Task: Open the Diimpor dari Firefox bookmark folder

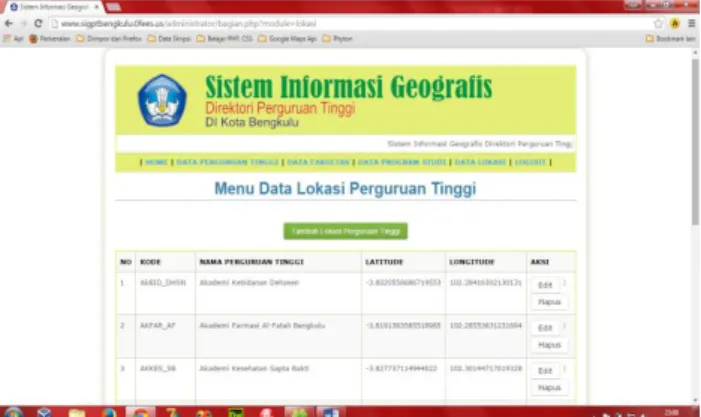Action: [x=109, y=39]
